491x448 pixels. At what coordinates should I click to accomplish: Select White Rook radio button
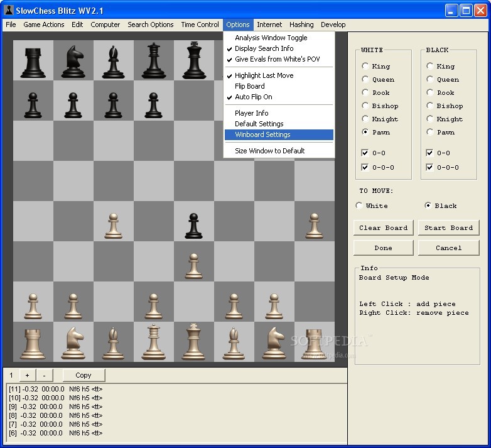click(x=365, y=92)
